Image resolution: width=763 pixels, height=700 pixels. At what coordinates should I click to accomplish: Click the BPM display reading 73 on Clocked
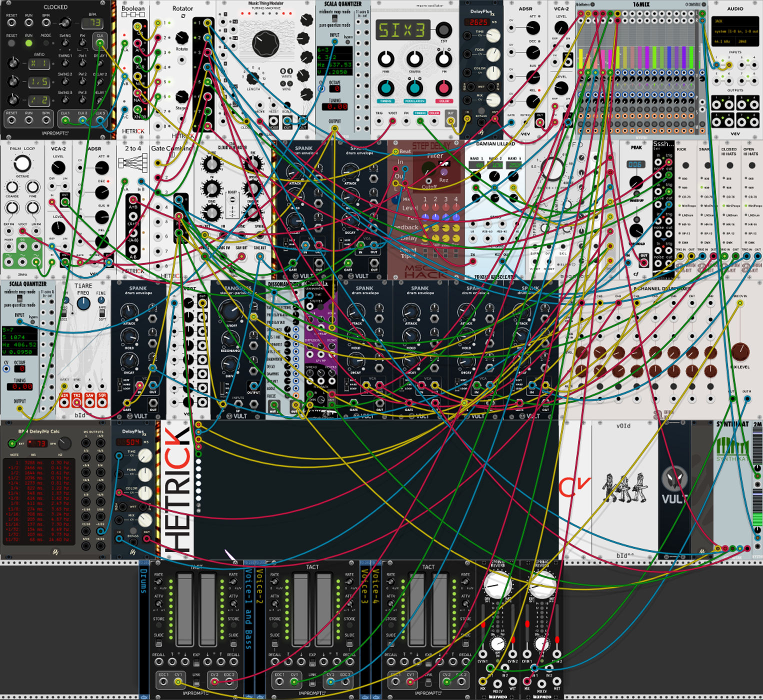[93, 23]
